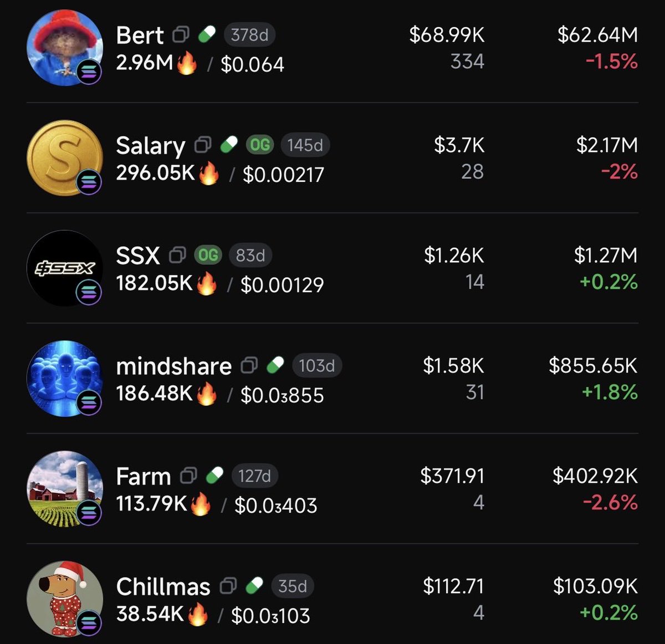The height and width of the screenshot is (644, 665).
Task: Click the OG badge on Salary
Action: click(x=260, y=145)
